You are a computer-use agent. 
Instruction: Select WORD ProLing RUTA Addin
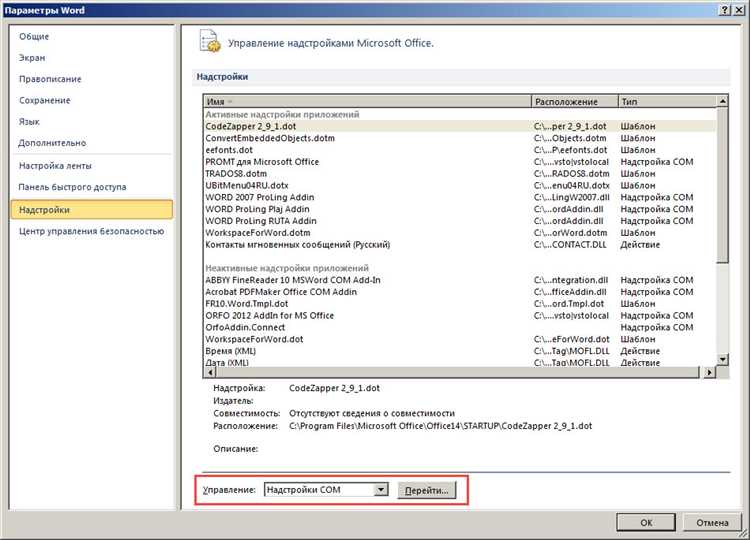[460, 221]
